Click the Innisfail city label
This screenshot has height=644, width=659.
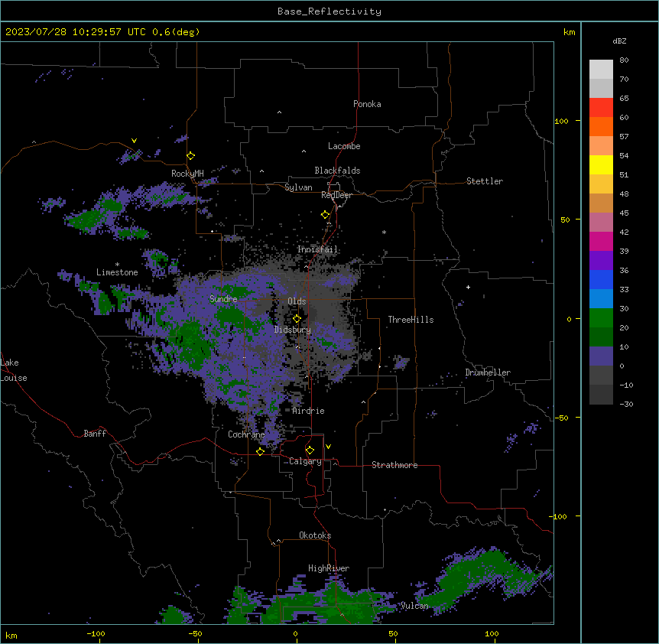[x=317, y=249]
